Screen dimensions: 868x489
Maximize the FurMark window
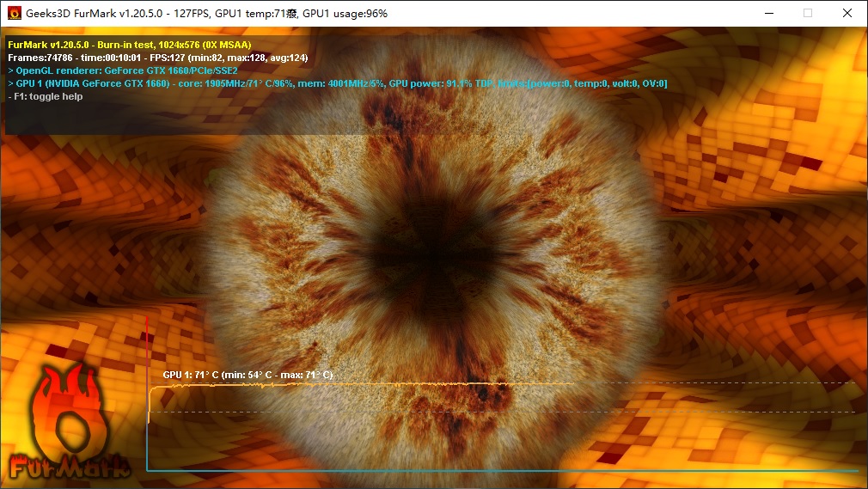coord(808,13)
